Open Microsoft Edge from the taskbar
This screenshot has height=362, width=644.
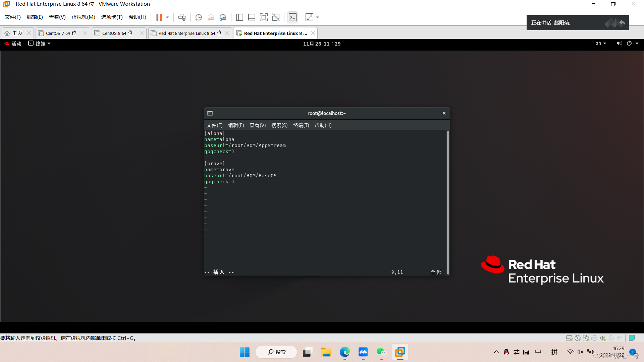point(344,352)
